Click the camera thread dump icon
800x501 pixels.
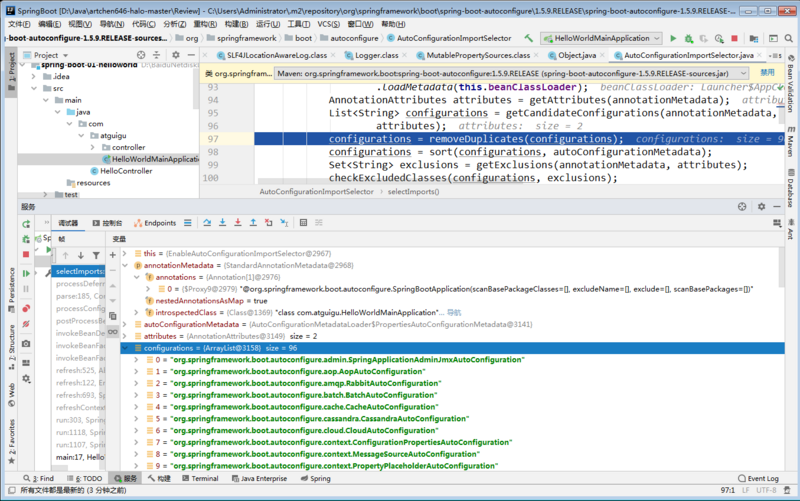26,344
